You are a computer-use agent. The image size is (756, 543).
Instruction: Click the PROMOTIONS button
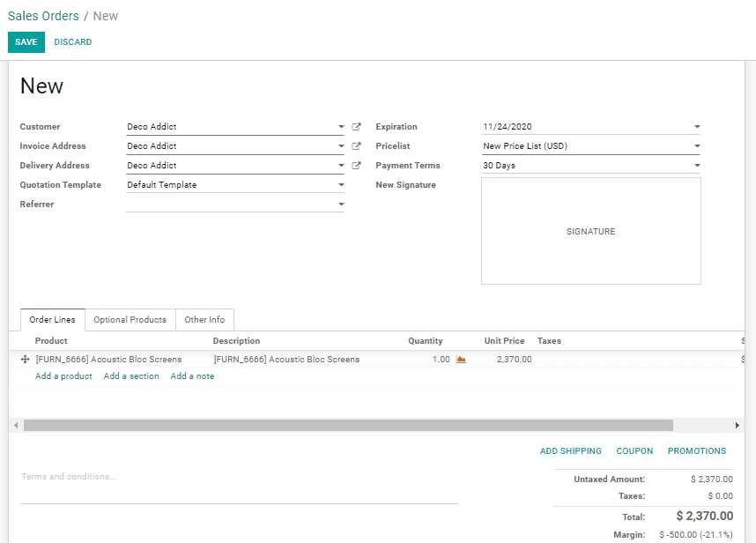pyautogui.click(x=697, y=451)
